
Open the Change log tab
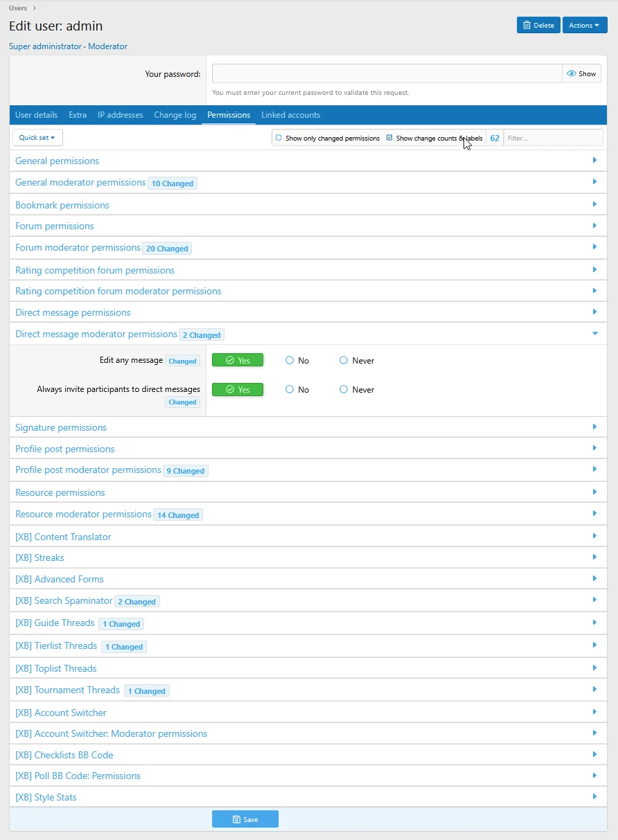click(175, 115)
